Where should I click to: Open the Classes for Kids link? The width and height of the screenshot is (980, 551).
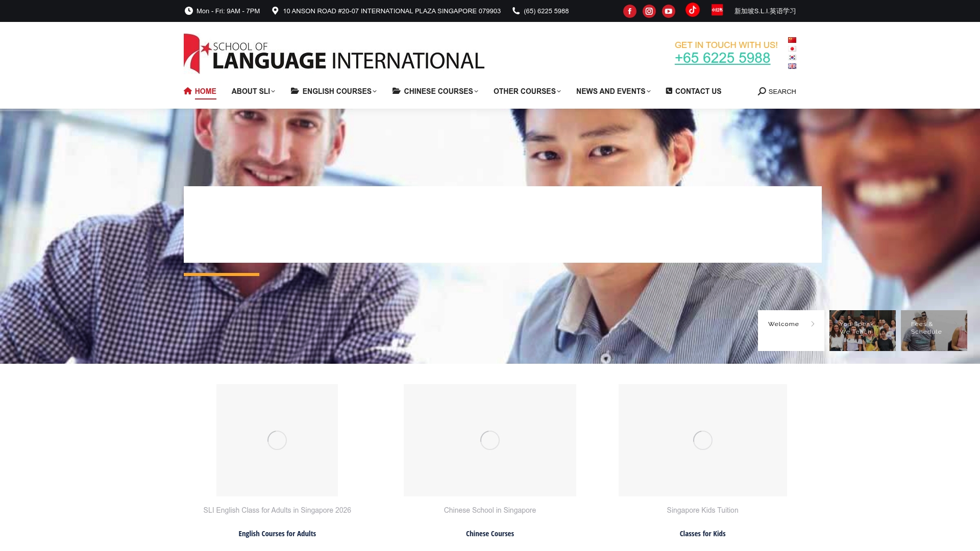(702, 534)
